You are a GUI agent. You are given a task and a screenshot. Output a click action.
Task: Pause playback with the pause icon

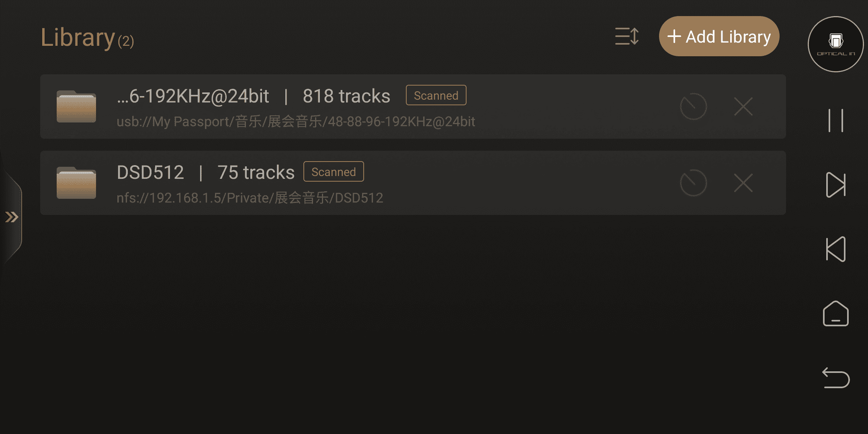[835, 120]
